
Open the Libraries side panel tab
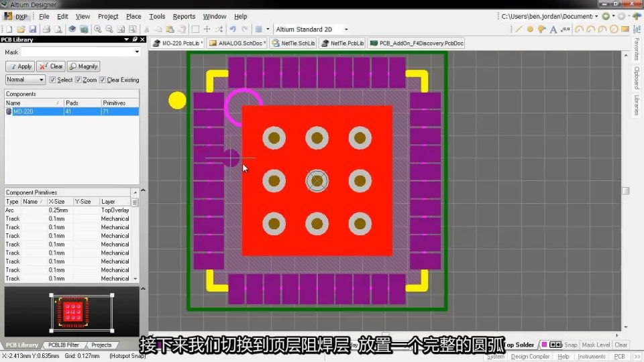tap(637, 105)
